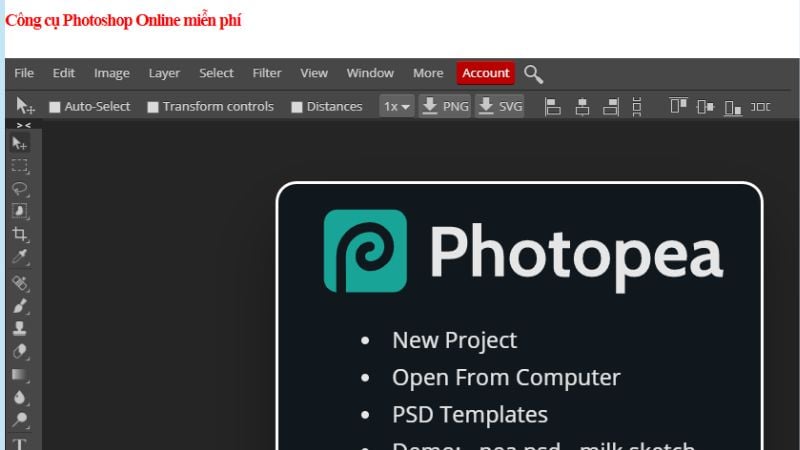Open the Edit menu

point(64,73)
